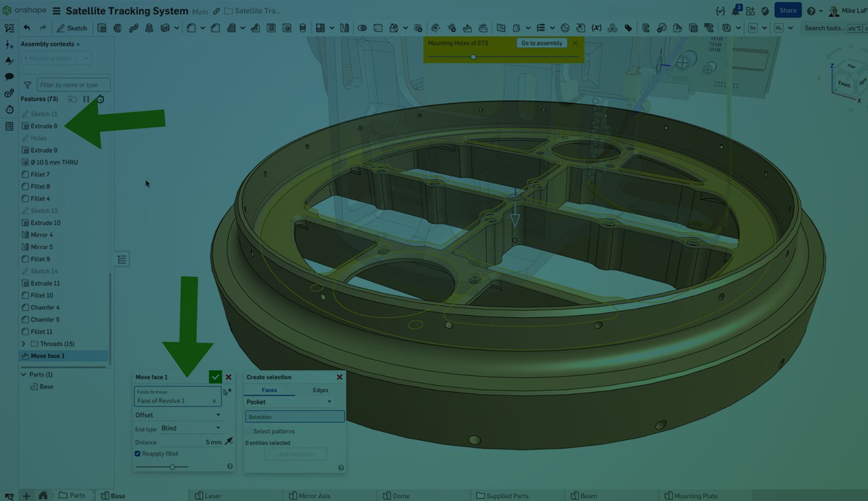Click the Go to assembly button
The width and height of the screenshot is (868, 501).
pyautogui.click(x=541, y=43)
